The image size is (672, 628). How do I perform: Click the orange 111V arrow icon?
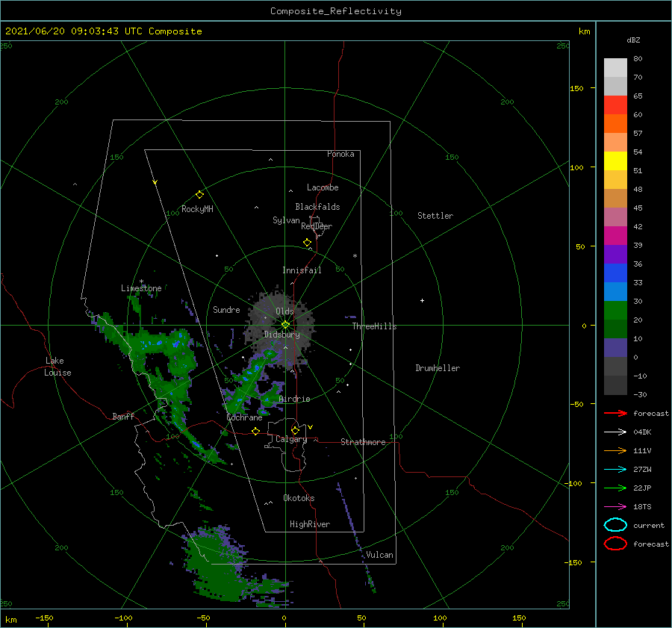[x=615, y=450]
